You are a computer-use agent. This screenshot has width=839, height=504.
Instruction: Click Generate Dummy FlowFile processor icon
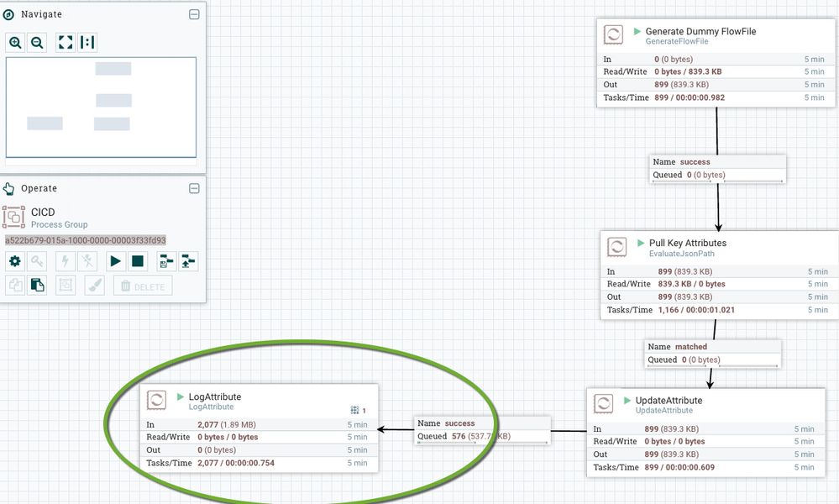[x=613, y=34]
